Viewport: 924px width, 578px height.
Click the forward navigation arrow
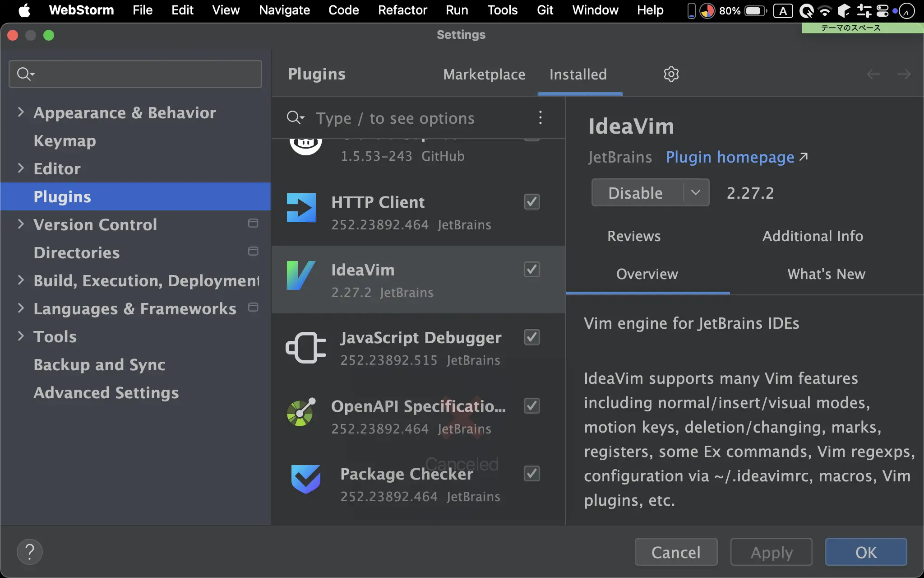coord(905,74)
